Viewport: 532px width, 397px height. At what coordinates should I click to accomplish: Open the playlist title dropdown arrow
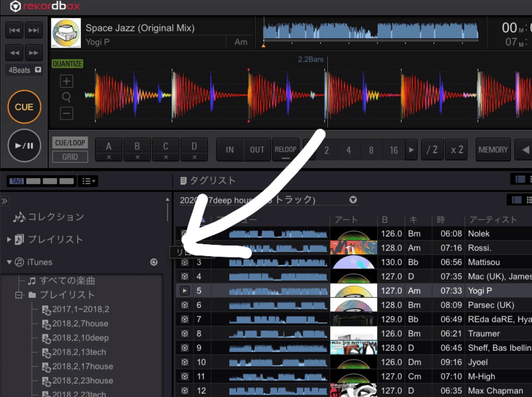pyautogui.click(x=353, y=200)
